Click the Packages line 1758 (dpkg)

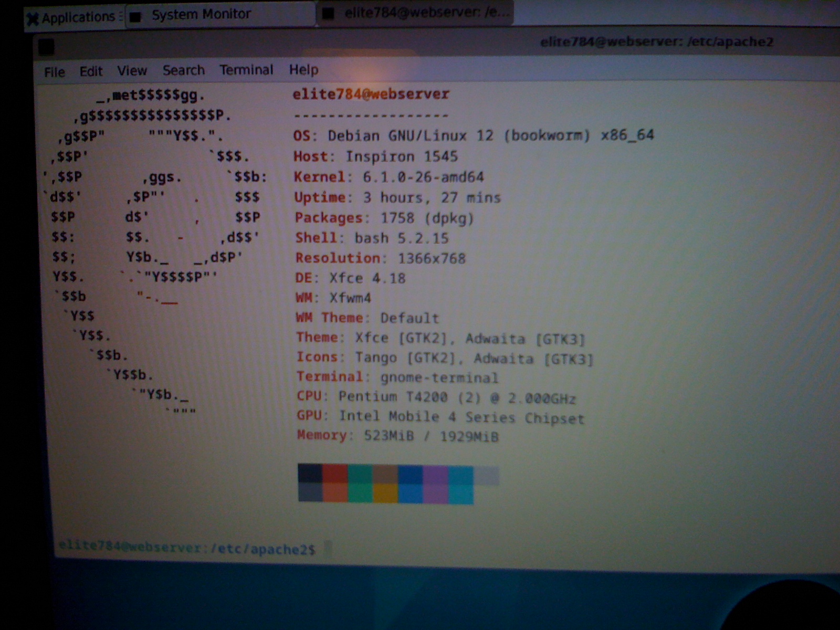(384, 218)
